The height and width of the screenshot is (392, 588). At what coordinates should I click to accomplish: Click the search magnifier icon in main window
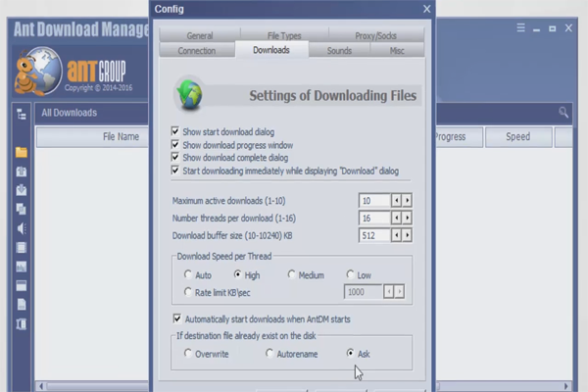tap(563, 112)
